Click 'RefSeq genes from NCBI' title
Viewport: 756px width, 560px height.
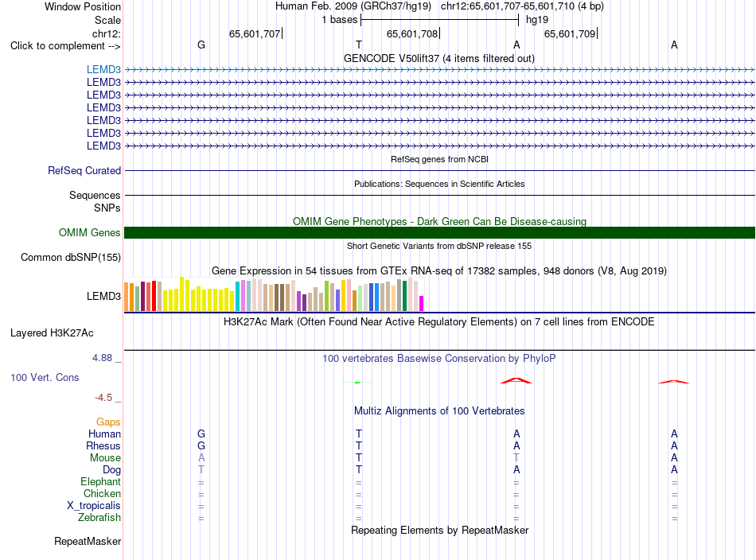tap(439, 159)
